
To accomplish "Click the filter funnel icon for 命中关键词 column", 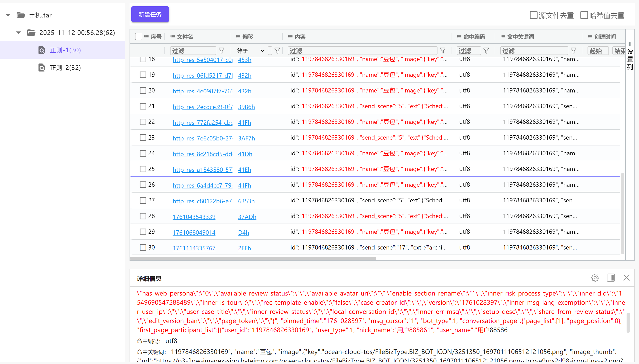I will [574, 51].
